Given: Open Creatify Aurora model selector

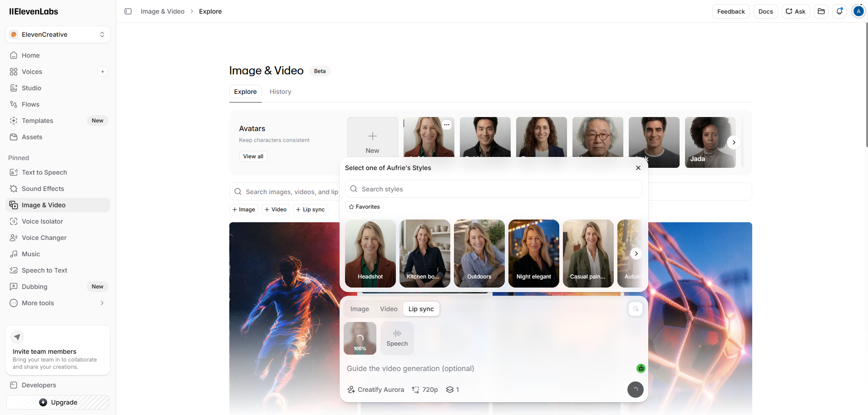Looking at the screenshot, I should coord(376,390).
